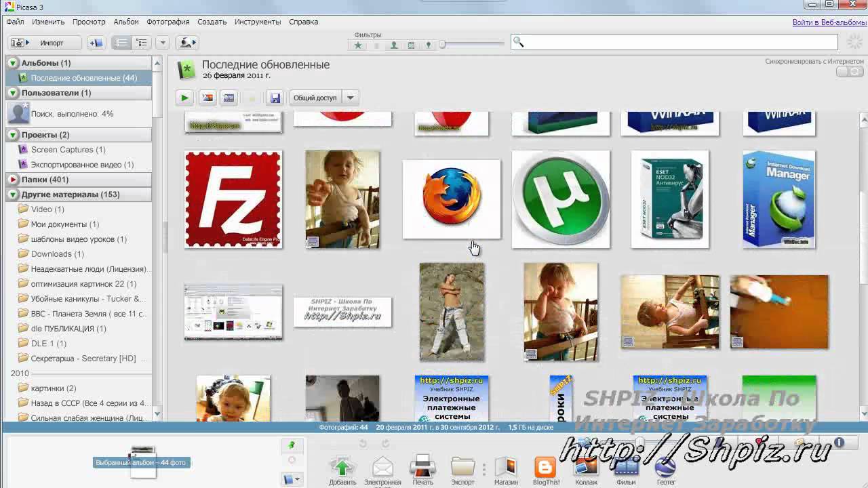Viewport: 868px width, 488px height.
Task: Filter to show geotagged photos
Action: (x=428, y=45)
